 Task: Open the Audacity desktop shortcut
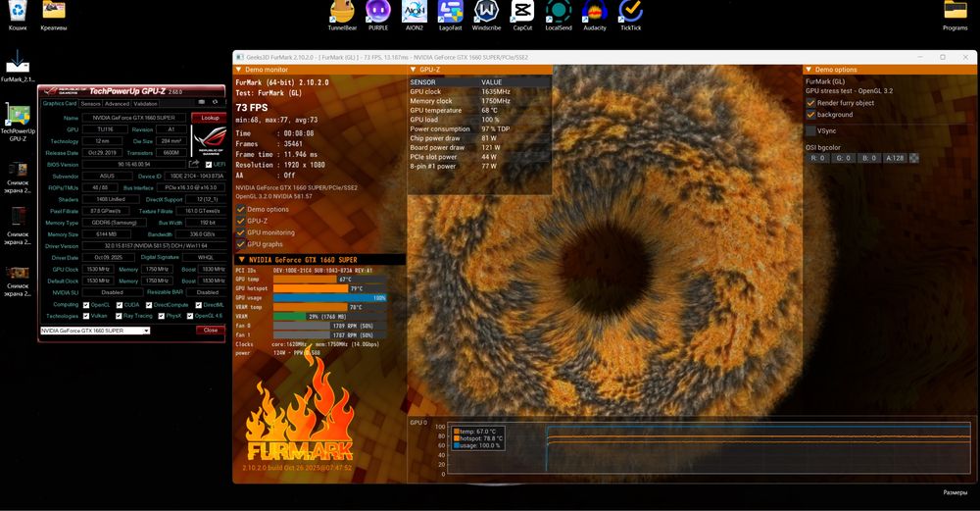point(595,16)
